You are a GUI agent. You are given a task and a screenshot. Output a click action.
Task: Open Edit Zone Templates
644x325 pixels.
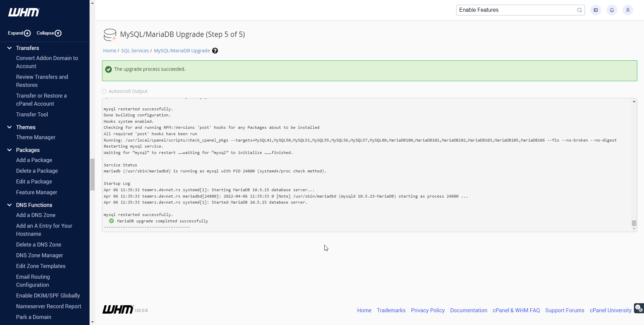click(41, 266)
